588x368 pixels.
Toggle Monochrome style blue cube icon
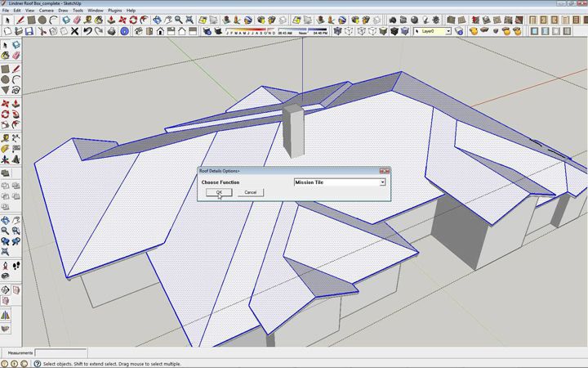tap(404, 31)
